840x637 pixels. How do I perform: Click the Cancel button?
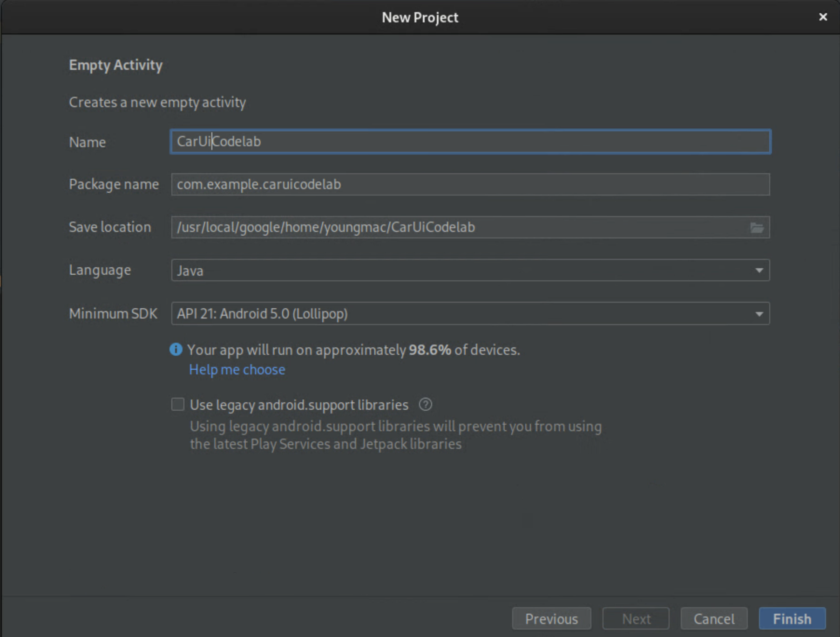tap(714, 618)
